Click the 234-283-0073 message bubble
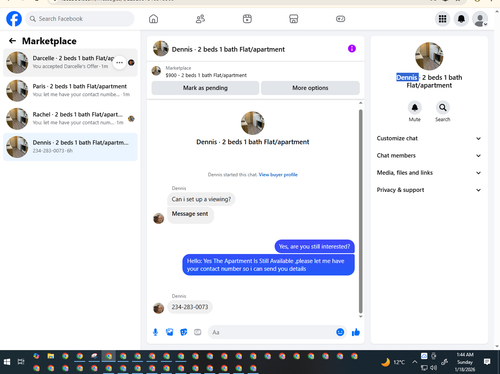This screenshot has height=374, width=500. (190, 307)
